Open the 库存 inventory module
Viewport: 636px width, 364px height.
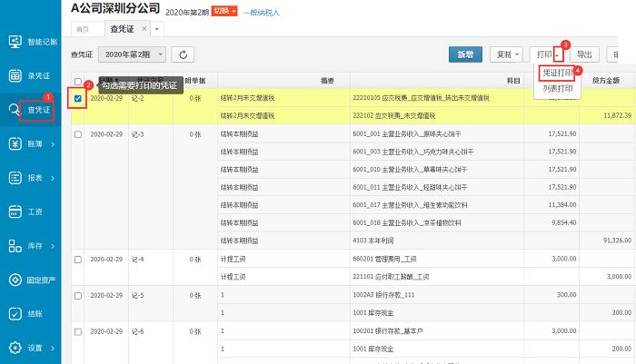pyautogui.click(x=31, y=246)
